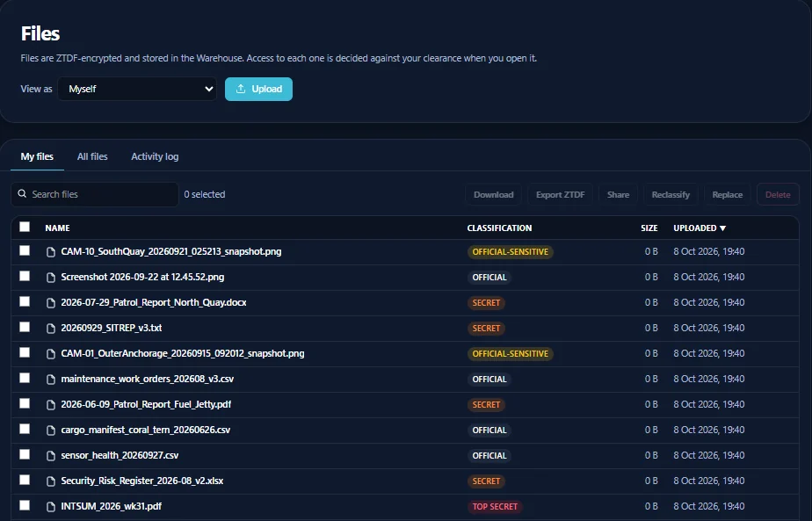The width and height of the screenshot is (812, 521).
Task: Check the box for cargo_manifest_coral_tern_20260626.csv
Action: pos(25,429)
